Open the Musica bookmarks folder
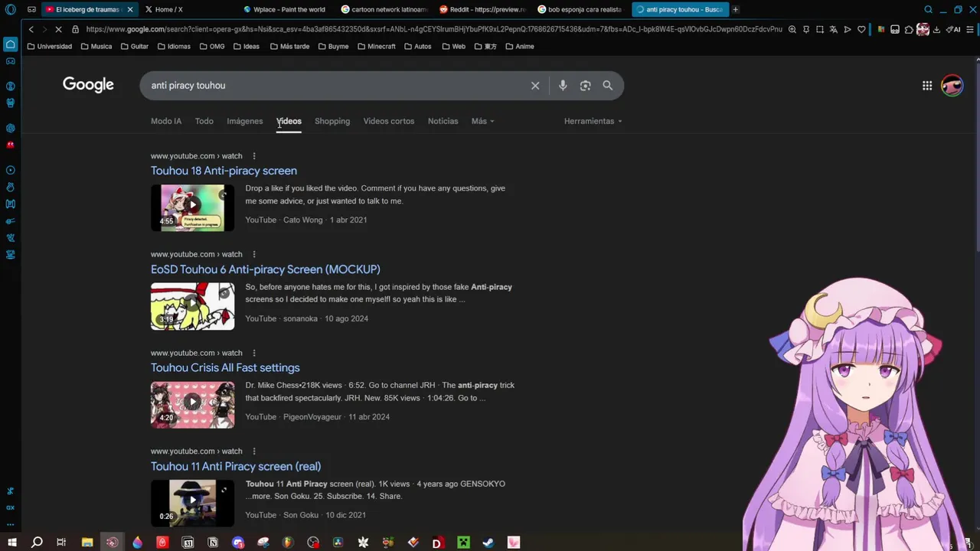The height and width of the screenshot is (551, 980). pyautogui.click(x=96, y=46)
